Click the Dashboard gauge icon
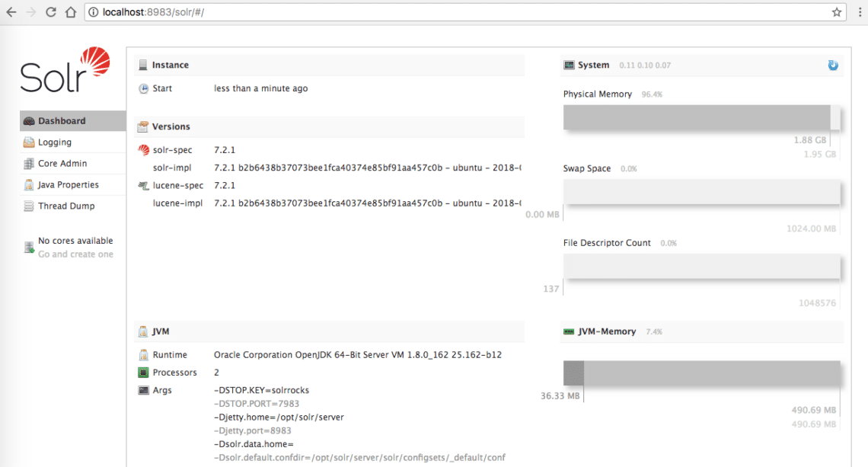Screen dimensions: 868x467 (x=29, y=121)
